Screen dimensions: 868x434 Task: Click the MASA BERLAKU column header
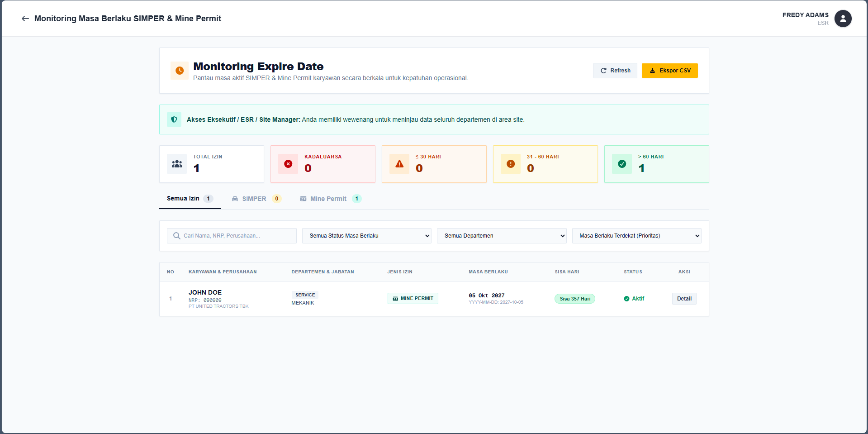coord(488,272)
